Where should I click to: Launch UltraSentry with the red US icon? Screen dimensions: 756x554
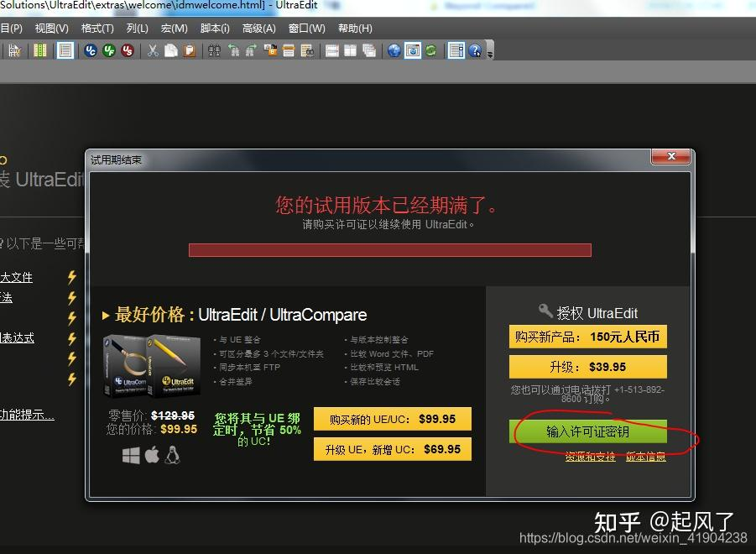tap(128, 50)
